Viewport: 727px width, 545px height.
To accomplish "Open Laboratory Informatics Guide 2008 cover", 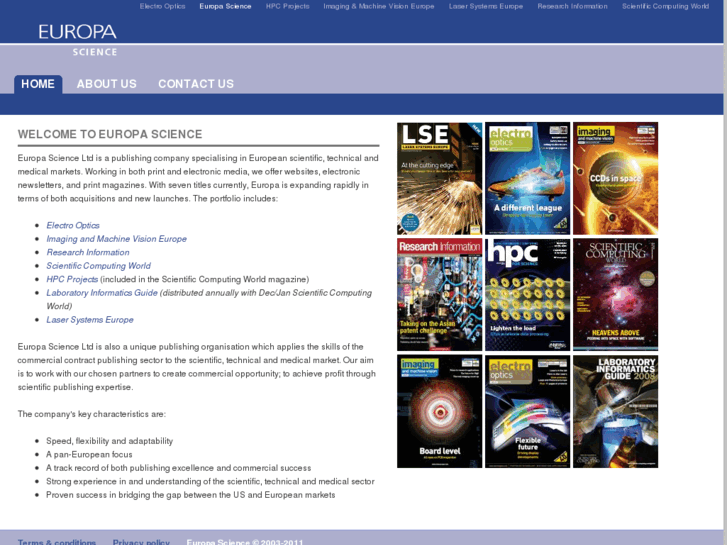I will (616, 411).
